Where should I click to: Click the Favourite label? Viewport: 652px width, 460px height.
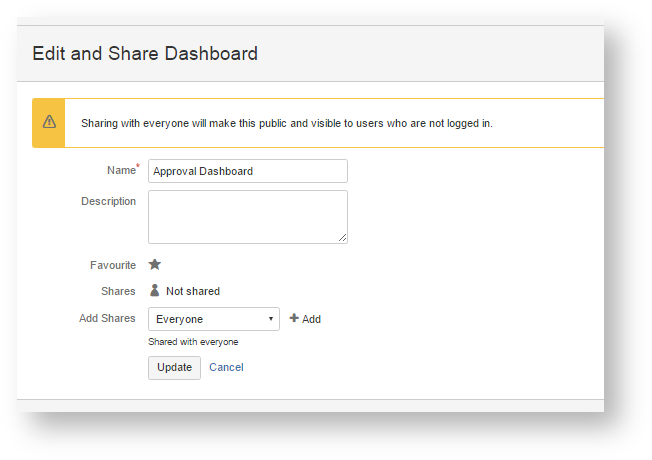[112, 265]
